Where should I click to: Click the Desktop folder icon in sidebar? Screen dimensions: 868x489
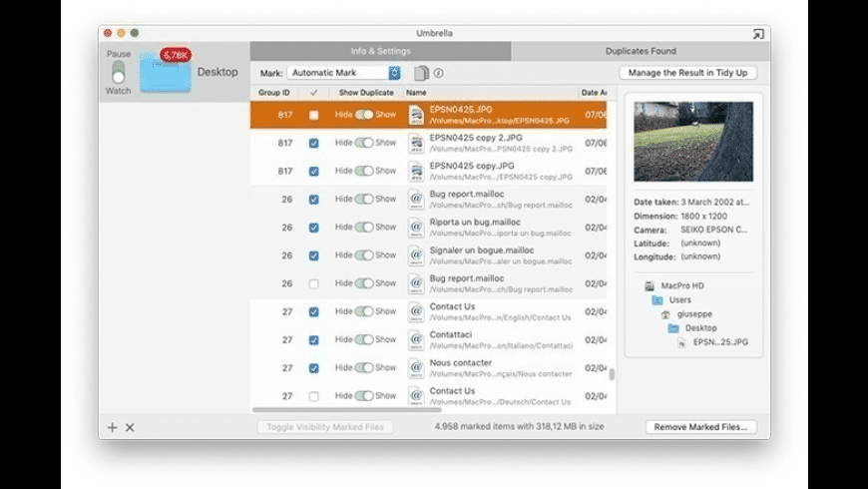pos(165,73)
